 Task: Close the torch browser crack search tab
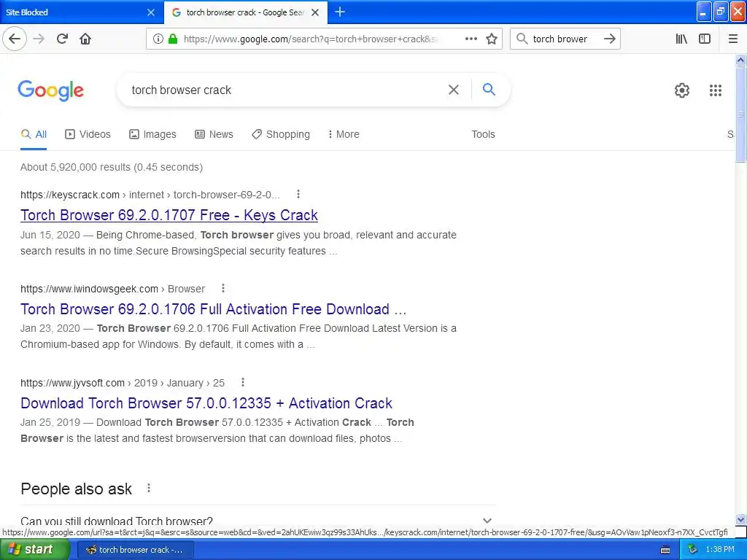coord(315,12)
